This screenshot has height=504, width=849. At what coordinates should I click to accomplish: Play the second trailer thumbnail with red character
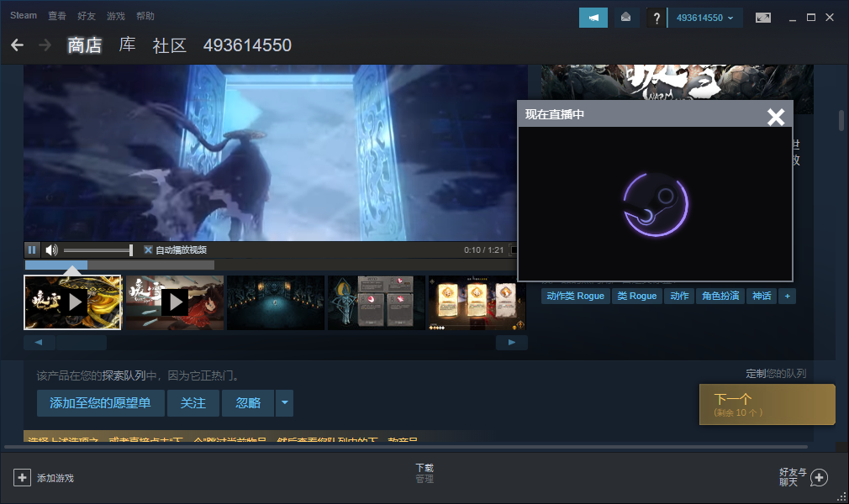(x=175, y=302)
